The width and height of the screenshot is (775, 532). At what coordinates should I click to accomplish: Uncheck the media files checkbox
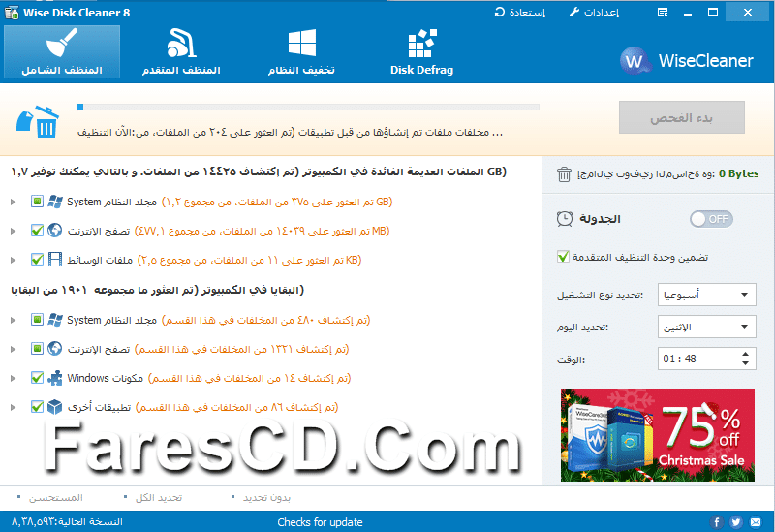click(x=37, y=259)
